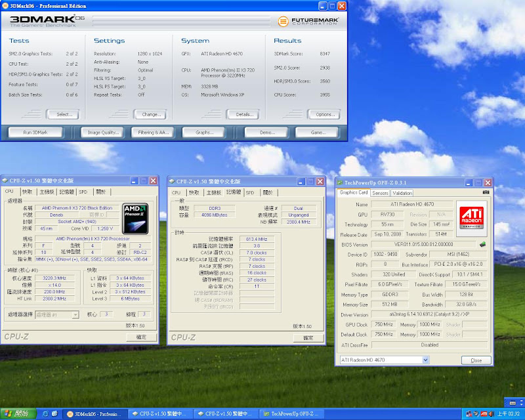The width and height of the screenshot is (525, 420).
Task: Click the GPU-Z screenshot camera icon
Action: pyautogui.click(x=486, y=193)
